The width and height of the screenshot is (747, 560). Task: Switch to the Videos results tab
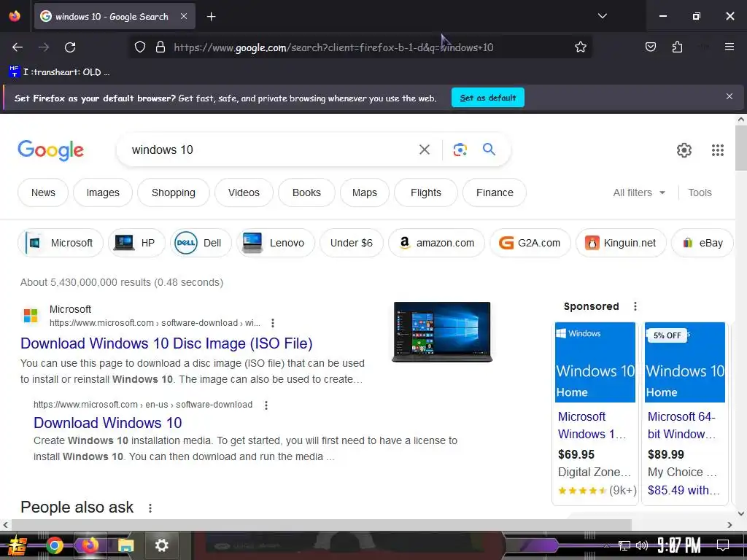point(244,192)
